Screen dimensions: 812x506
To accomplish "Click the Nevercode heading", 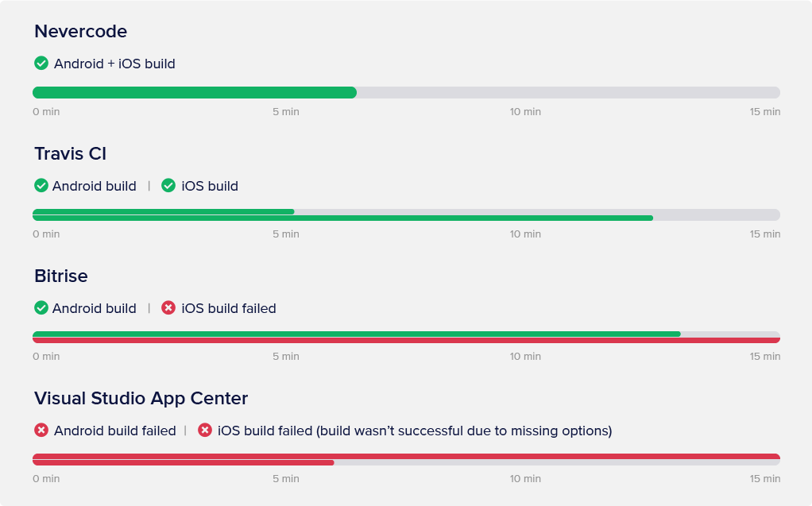I will pyautogui.click(x=80, y=32).
